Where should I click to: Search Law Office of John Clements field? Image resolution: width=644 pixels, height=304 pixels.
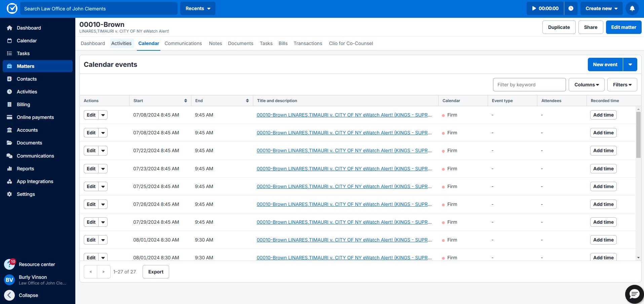point(99,8)
